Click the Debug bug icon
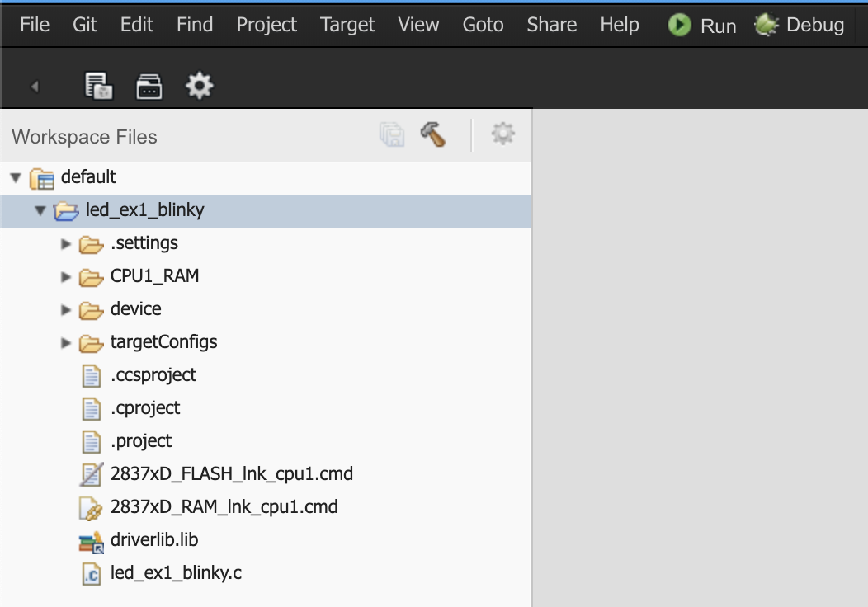868x607 pixels. click(x=767, y=26)
